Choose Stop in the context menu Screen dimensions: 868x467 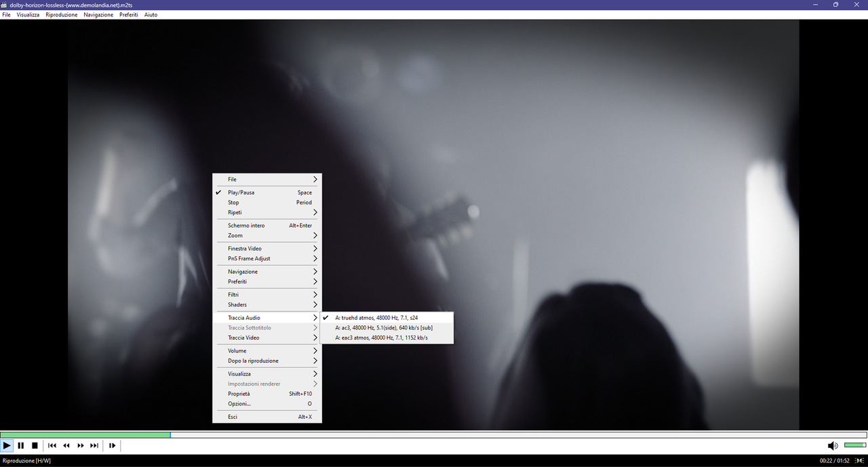(267, 202)
